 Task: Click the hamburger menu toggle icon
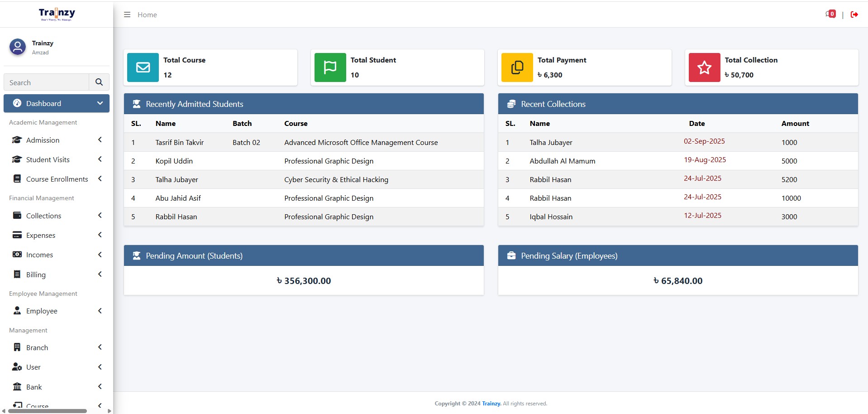pyautogui.click(x=127, y=14)
